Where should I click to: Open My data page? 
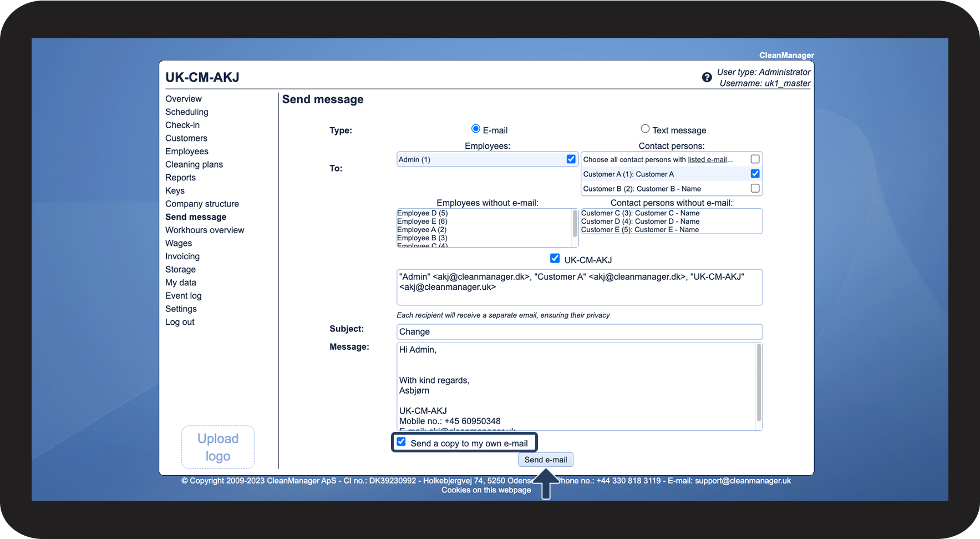pyautogui.click(x=181, y=283)
